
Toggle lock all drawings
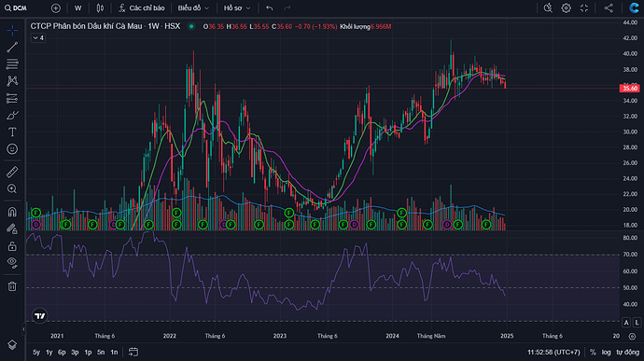[12, 245]
